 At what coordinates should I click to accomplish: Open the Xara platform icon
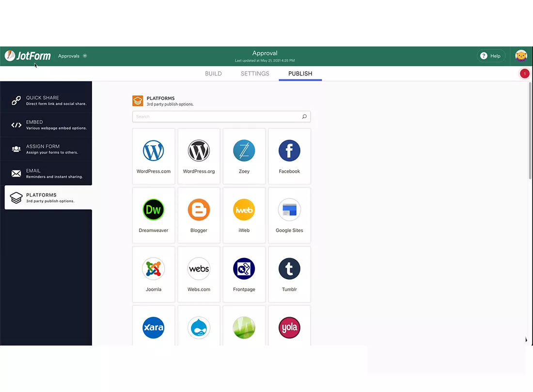pos(153,328)
